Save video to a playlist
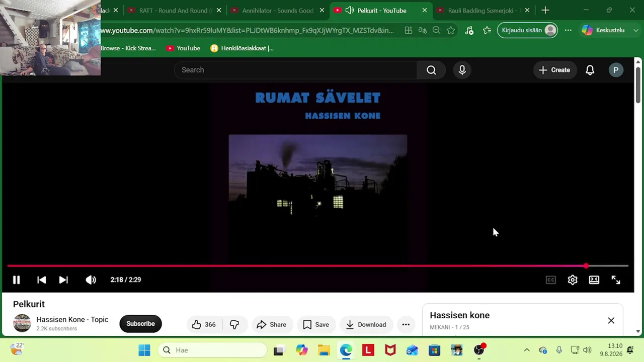The height and width of the screenshot is (362, 644). tap(316, 324)
